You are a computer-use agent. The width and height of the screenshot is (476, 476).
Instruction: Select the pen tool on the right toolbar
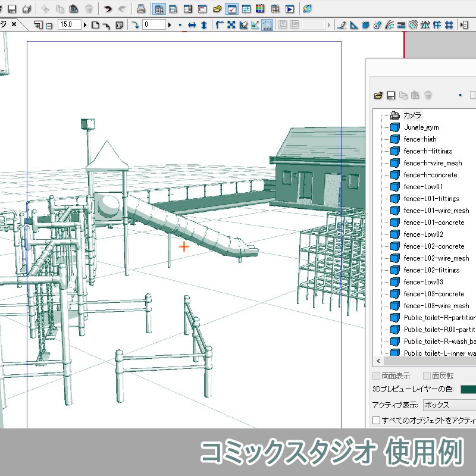(343, 24)
